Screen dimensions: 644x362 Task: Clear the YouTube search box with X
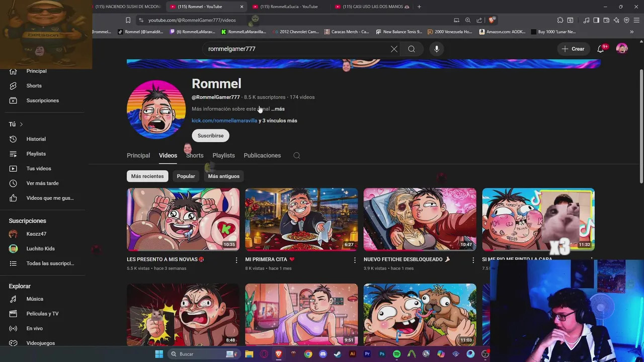click(394, 49)
